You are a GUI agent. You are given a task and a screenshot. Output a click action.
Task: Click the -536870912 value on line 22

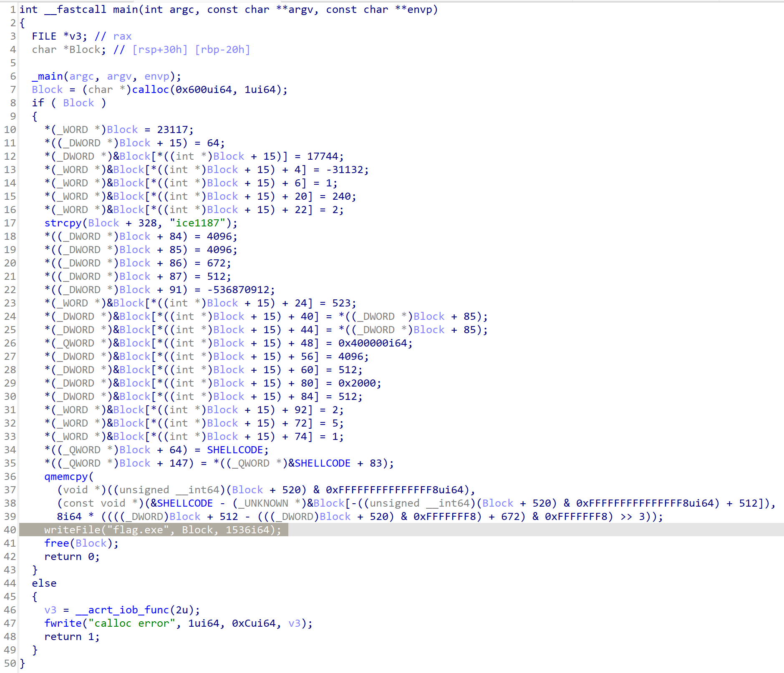click(241, 290)
